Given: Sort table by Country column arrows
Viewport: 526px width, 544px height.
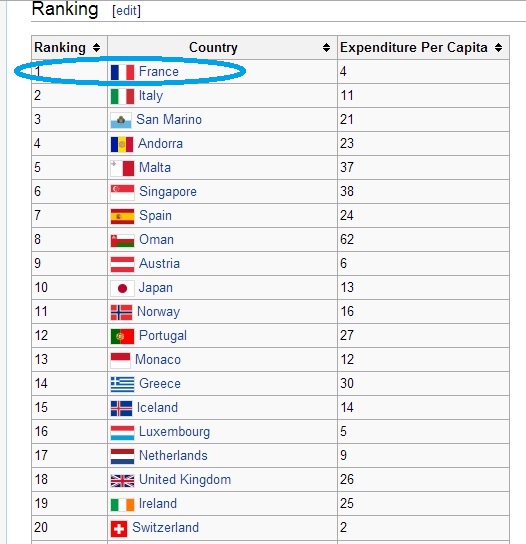Looking at the screenshot, I should 326,48.
